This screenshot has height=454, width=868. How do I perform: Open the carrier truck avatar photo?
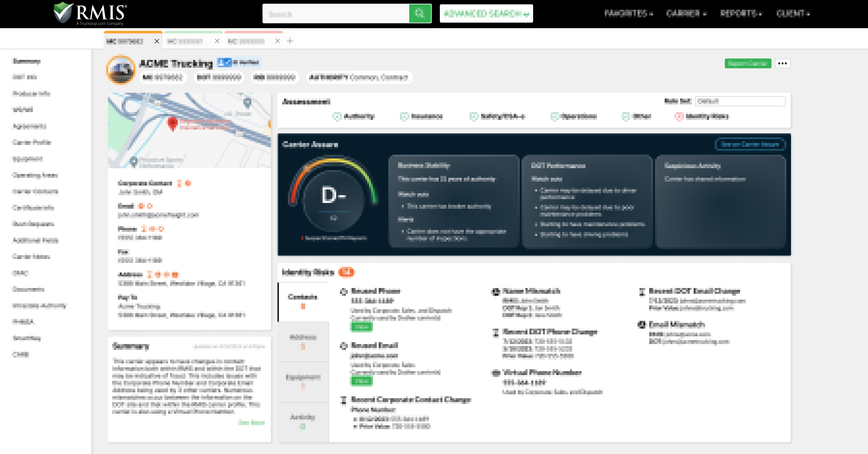pyautogui.click(x=121, y=69)
